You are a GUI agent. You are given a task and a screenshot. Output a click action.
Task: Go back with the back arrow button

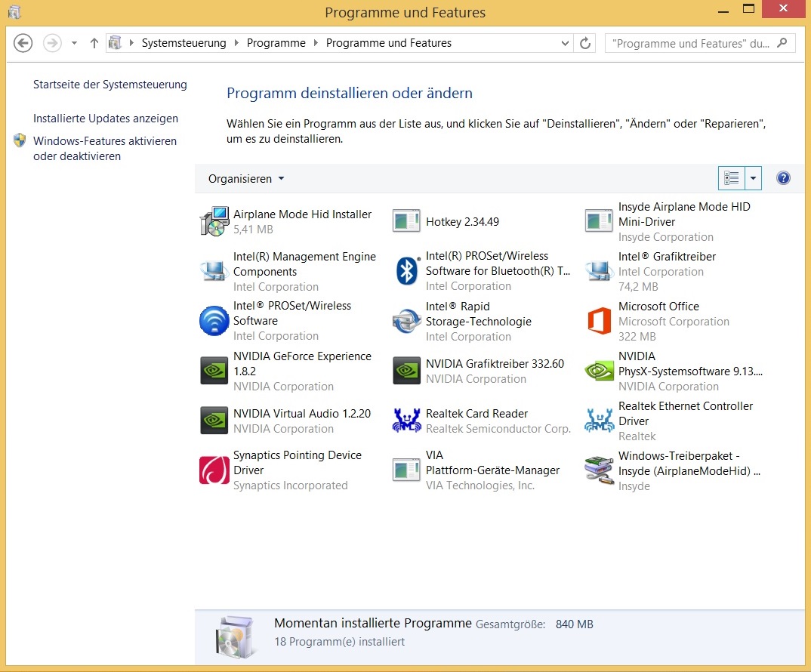pos(23,43)
